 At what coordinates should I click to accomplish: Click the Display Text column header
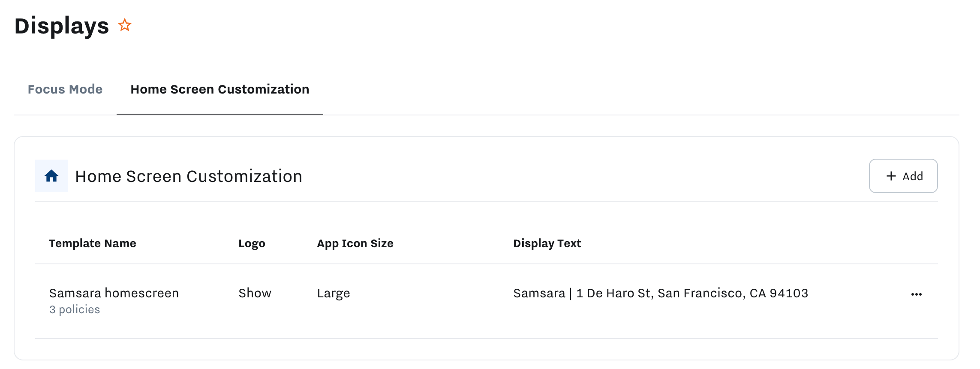click(547, 243)
